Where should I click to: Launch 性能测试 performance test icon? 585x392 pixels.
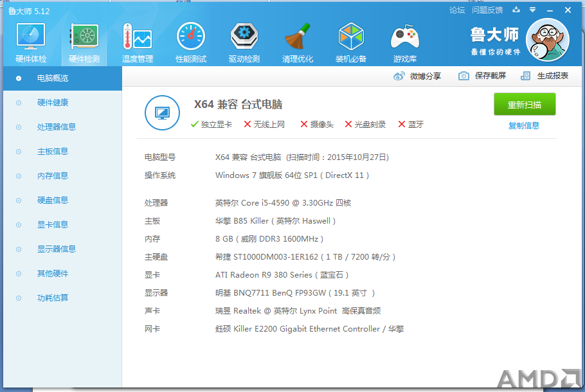(x=191, y=37)
